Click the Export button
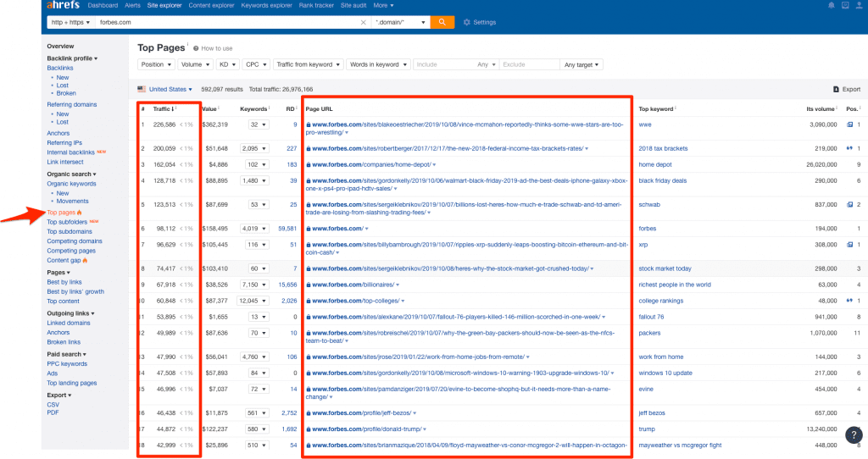Viewport: 868px width, 459px height. pyautogui.click(x=847, y=89)
